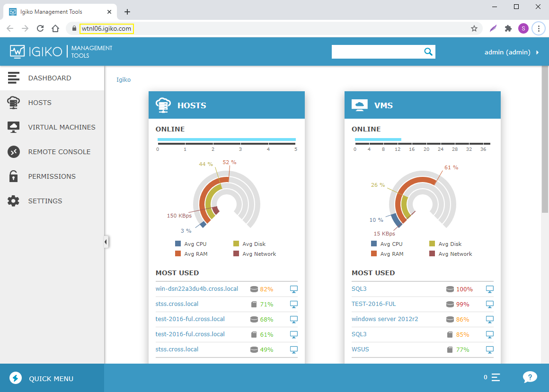The height and width of the screenshot is (392, 549).
Task: Open console for TEST-2016-FUL VM
Action: [x=490, y=304]
